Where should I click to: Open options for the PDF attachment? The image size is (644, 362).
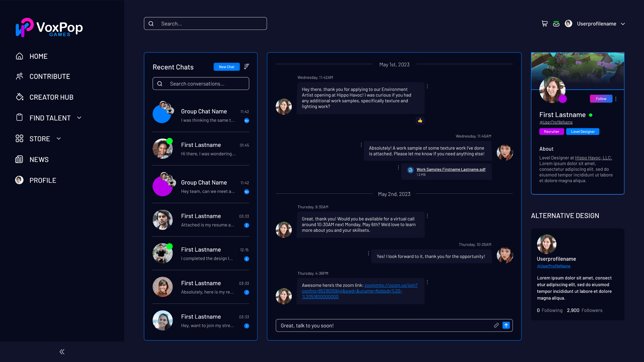(x=398, y=167)
